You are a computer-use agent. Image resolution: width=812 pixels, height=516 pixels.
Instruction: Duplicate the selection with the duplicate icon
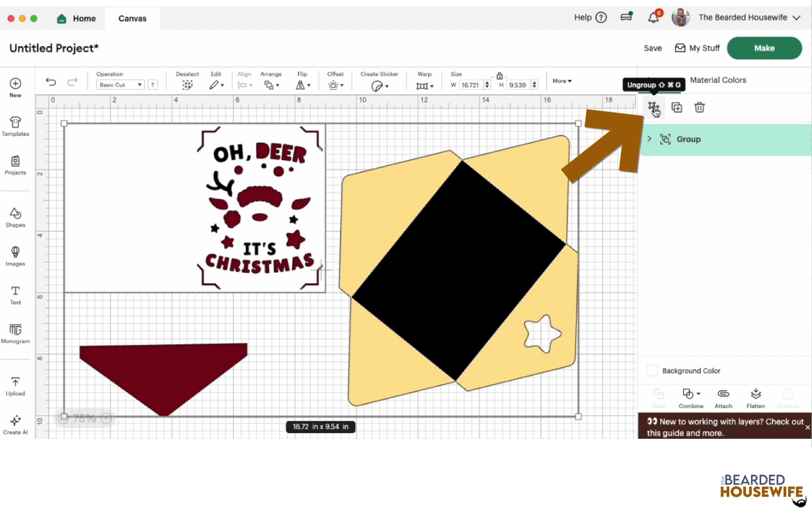pyautogui.click(x=677, y=107)
